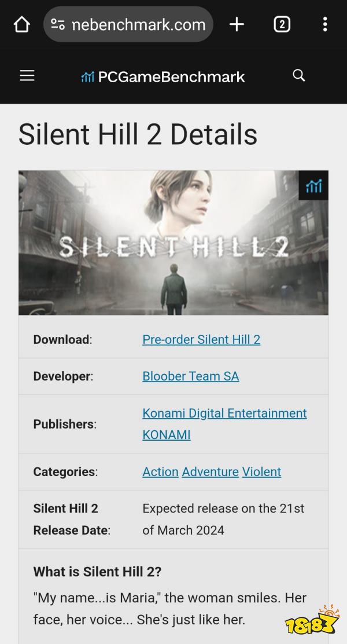Image resolution: width=347 pixels, height=644 pixels.
Task: Open Konami Digital Entertainment publisher link
Action: [x=224, y=413]
